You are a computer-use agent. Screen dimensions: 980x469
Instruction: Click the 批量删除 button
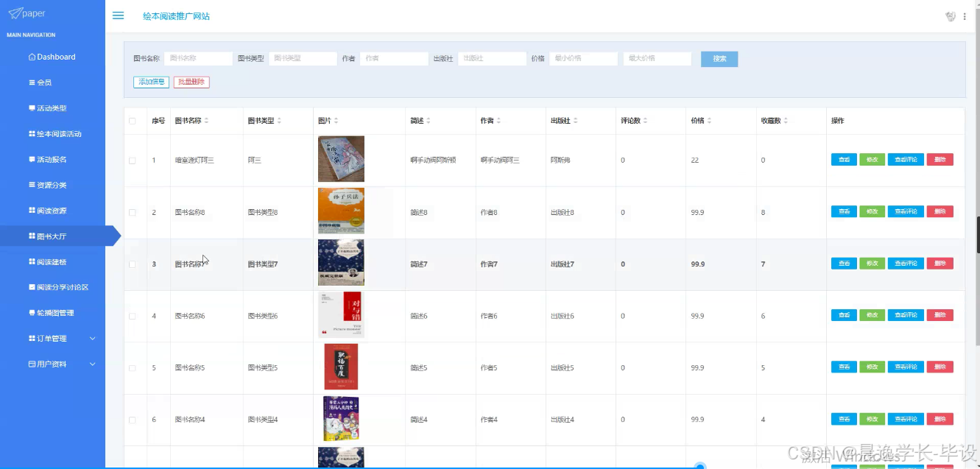pyautogui.click(x=191, y=82)
